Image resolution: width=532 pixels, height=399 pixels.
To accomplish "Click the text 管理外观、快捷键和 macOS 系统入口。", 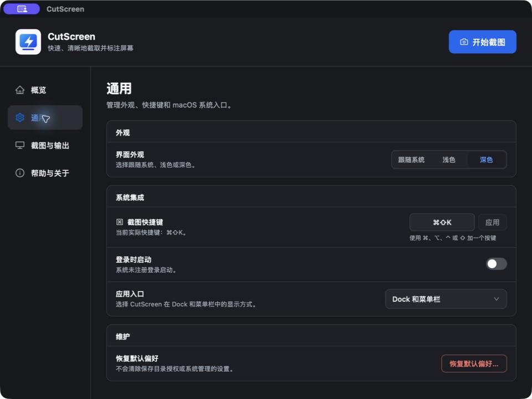I will click(170, 105).
